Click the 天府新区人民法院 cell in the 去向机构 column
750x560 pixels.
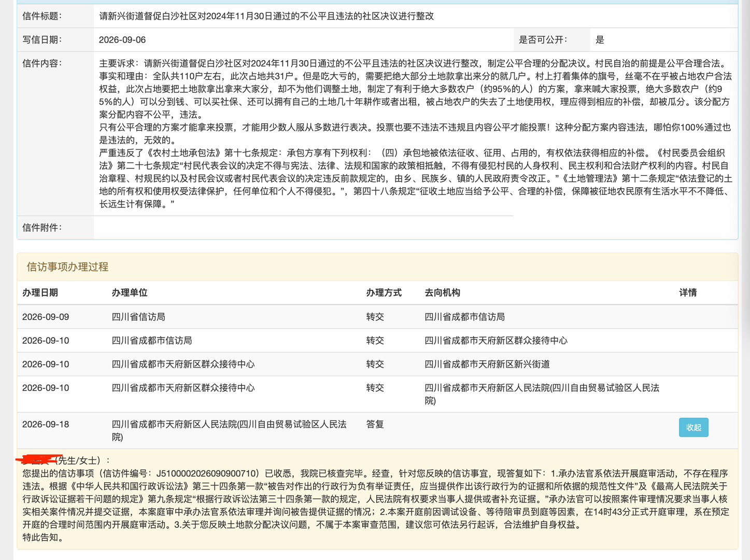(x=542, y=394)
